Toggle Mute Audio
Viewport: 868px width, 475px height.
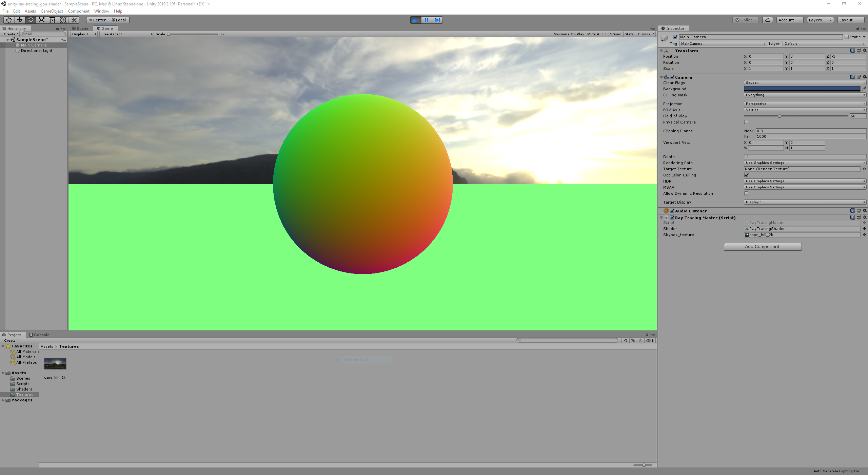(597, 34)
